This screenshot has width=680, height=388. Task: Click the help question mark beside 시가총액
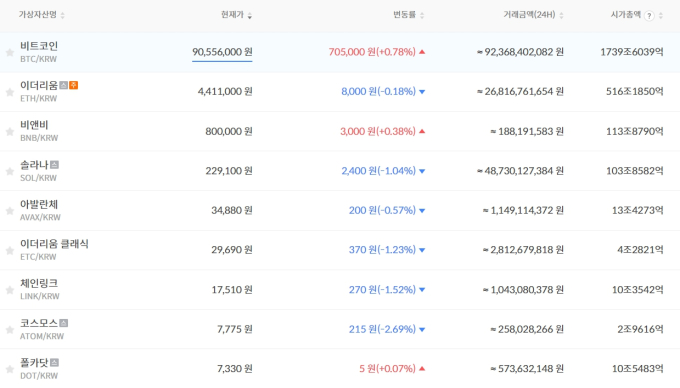click(649, 16)
